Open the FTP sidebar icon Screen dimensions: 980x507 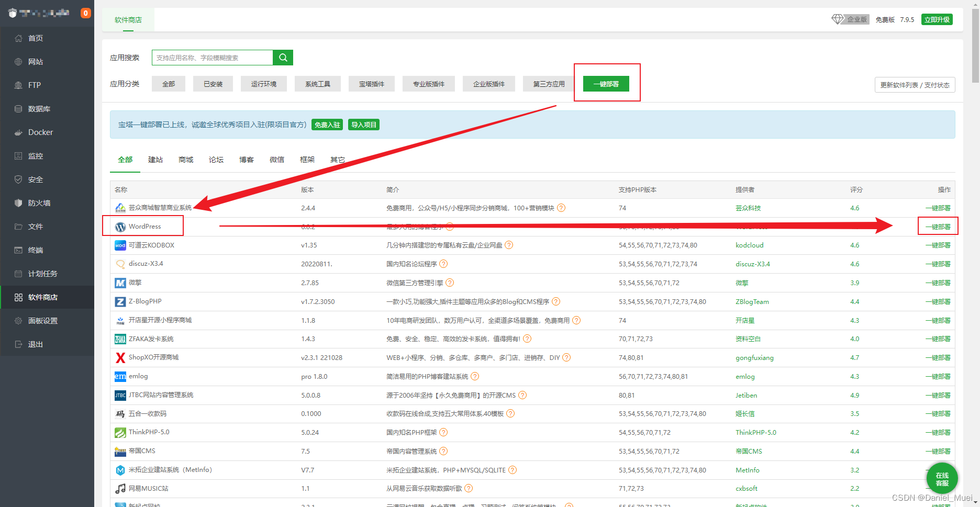point(18,85)
